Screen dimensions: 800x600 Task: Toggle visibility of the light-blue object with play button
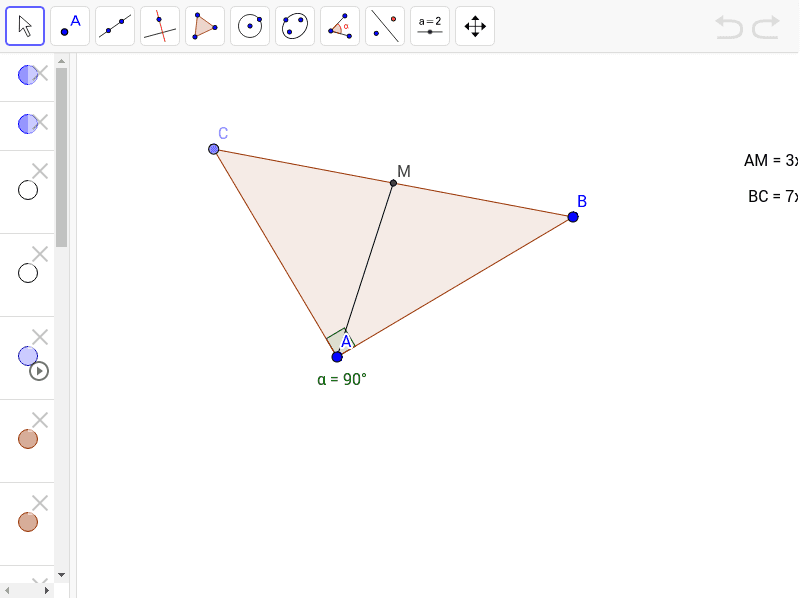click(28, 356)
